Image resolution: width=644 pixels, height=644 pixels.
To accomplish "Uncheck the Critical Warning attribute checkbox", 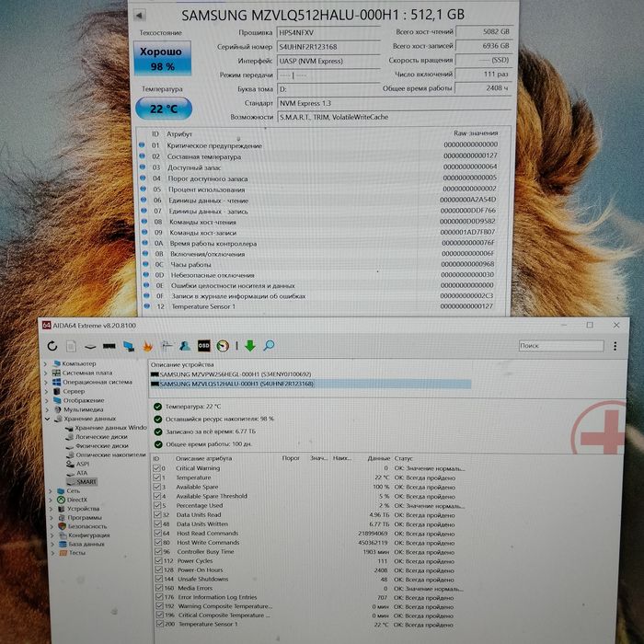I will pos(156,467).
